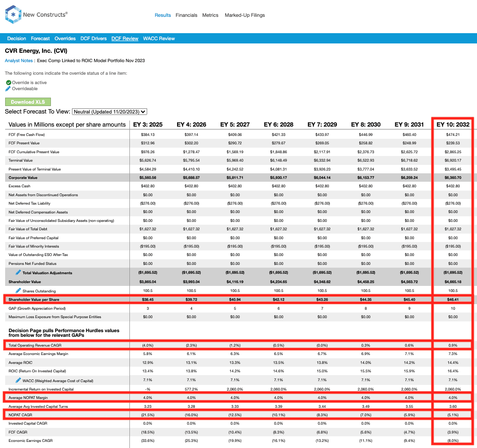Click the EY 4: 2026 column header

[x=192, y=124]
